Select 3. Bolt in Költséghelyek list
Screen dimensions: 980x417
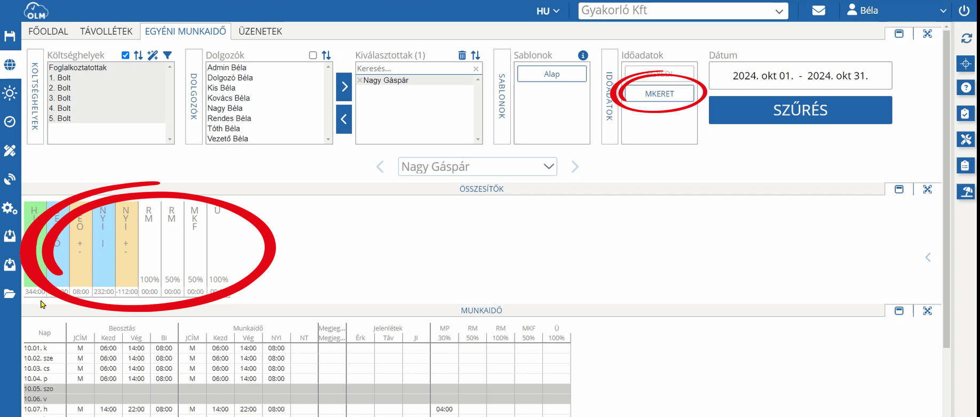tap(60, 98)
